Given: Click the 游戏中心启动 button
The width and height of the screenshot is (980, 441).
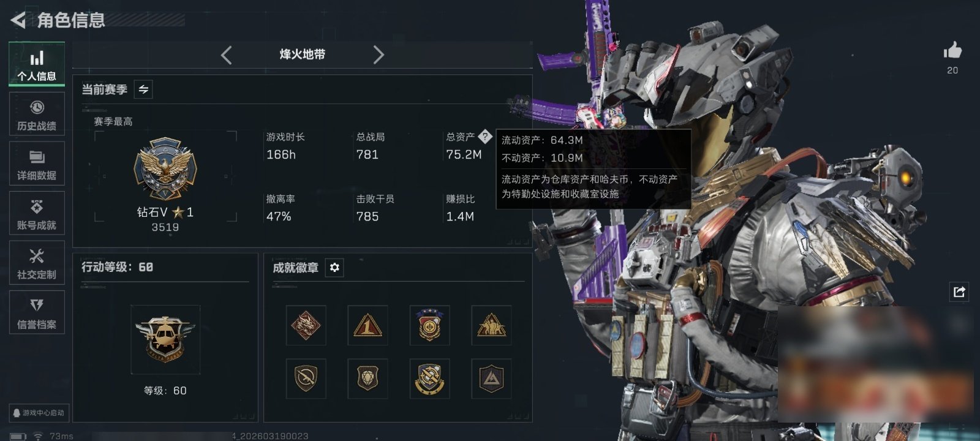Looking at the screenshot, I should click(x=39, y=413).
